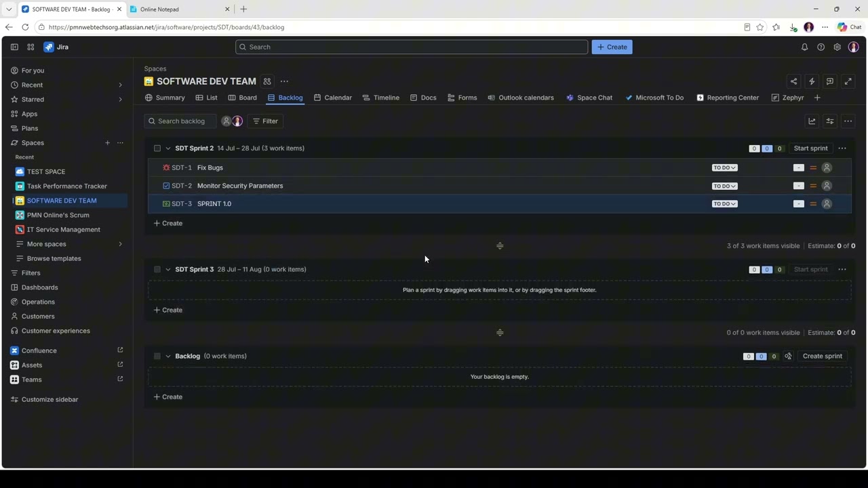This screenshot has height=488, width=868.
Task: Reload the page in the browser
Action: (25, 27)
